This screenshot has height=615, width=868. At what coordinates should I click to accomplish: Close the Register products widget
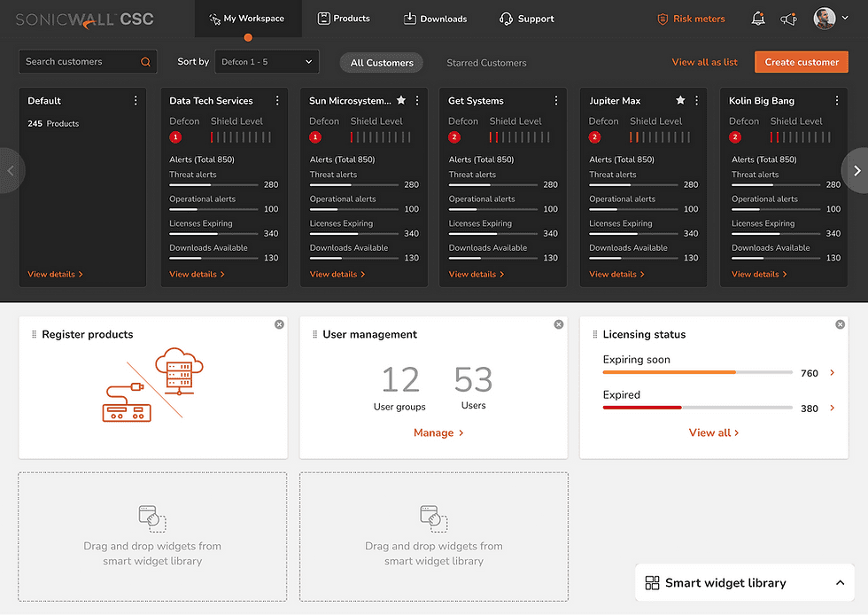(279, 324)
